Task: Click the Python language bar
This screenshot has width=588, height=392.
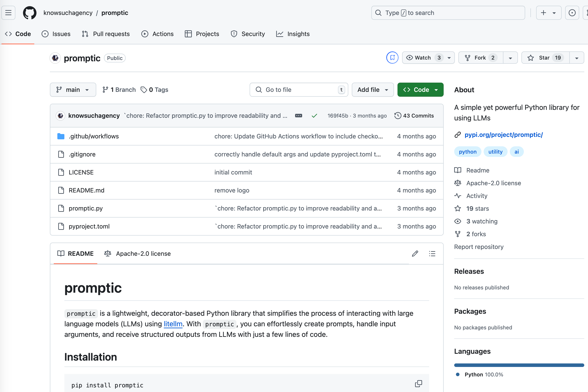Action: point(519,365)
